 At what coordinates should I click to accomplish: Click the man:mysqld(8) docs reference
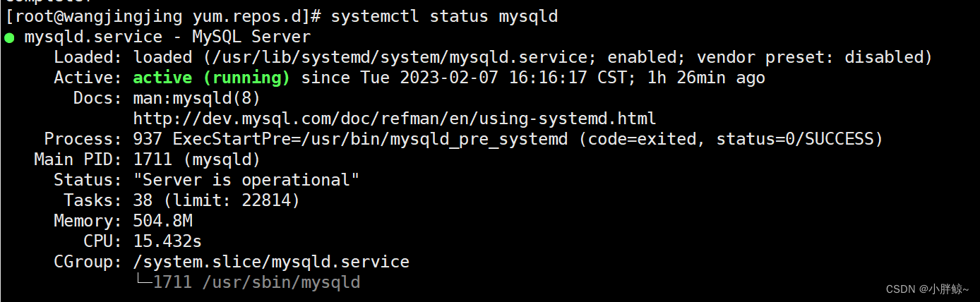coord(197,98)
